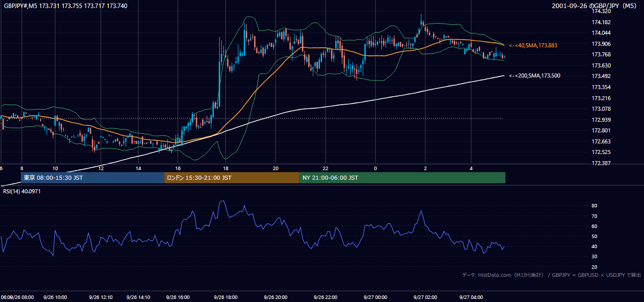Click the RSI scale level 30
Image resolution: width=644 pixels, height=302 pixels.
[594, 257]
